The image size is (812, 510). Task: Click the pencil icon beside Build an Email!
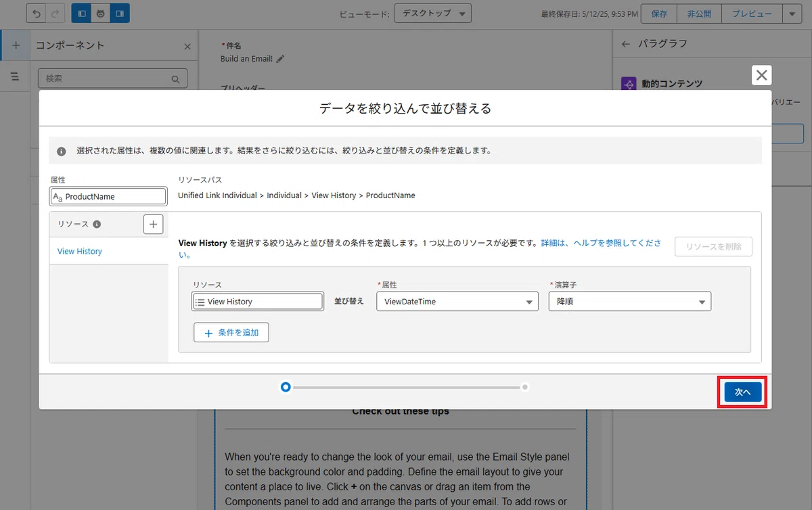(x=280, y=59)
